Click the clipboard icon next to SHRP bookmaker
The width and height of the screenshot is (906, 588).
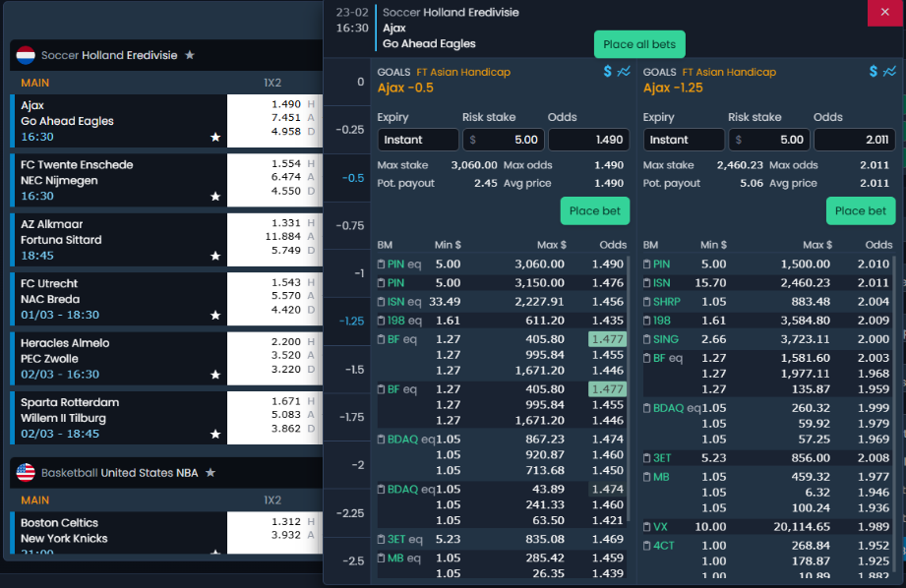(647, 302)
